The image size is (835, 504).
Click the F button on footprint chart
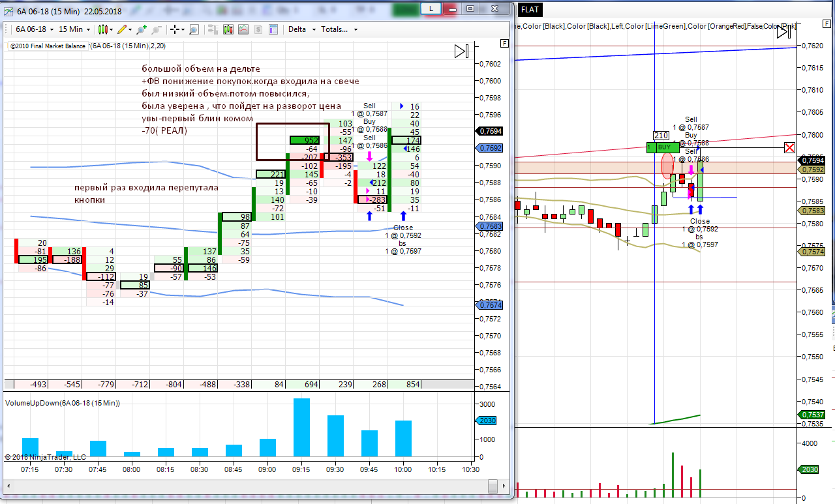(x=504, y=43)
